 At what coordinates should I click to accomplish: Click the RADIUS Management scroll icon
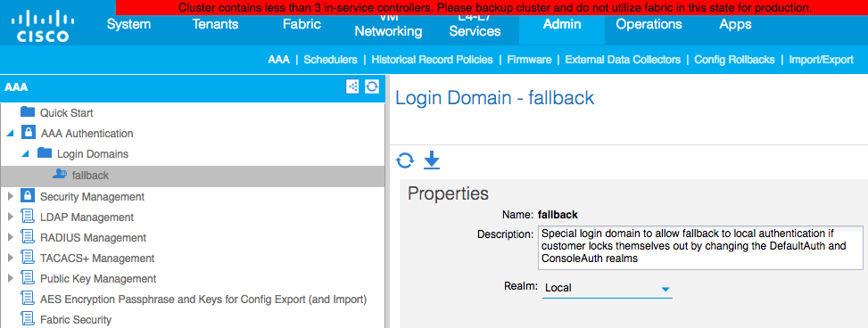tap(27, 237)
